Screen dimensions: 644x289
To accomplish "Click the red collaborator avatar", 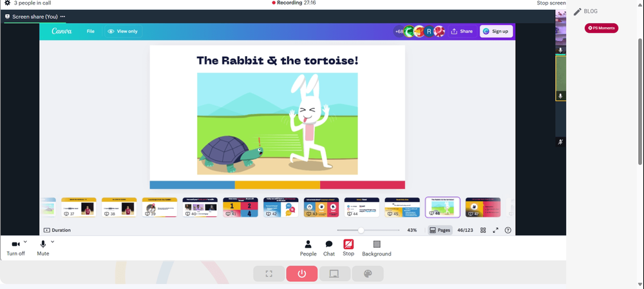I will pyautogui.click(x=439, y=32).
